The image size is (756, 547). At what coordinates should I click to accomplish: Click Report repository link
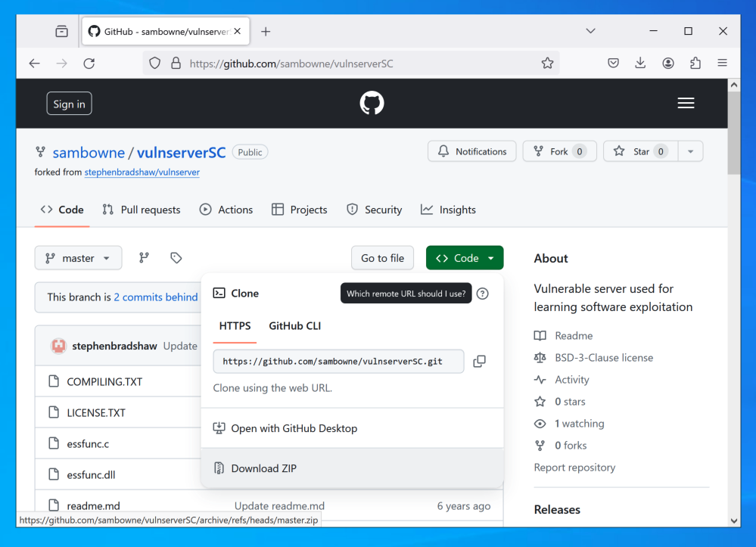pos(574,468)
